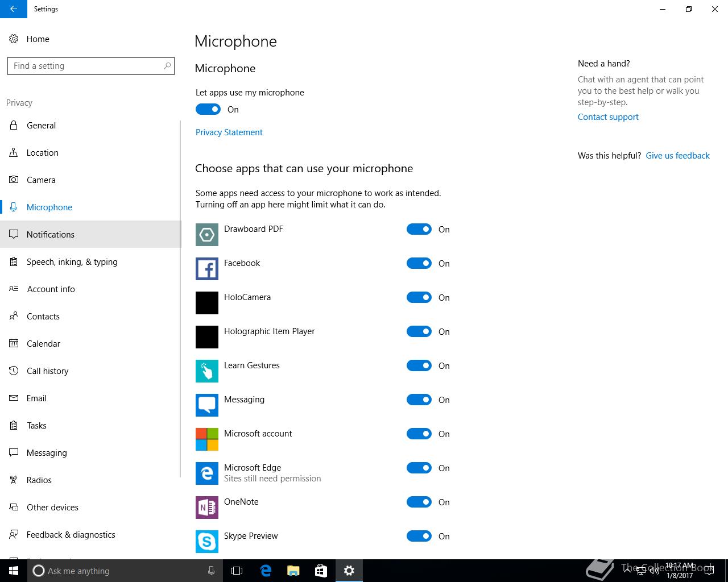Click the Microsoft account logo icon

click(207, 439)
